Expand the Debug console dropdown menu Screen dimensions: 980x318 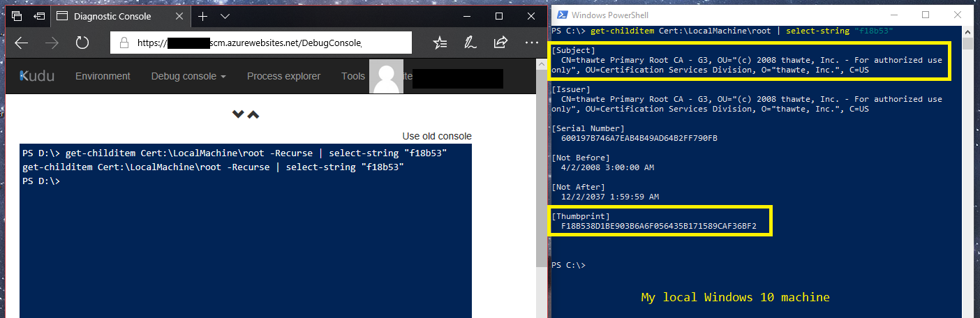188,76
